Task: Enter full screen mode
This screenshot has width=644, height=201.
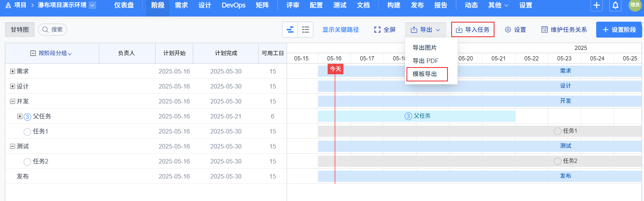Action: [x=385, y=30]
